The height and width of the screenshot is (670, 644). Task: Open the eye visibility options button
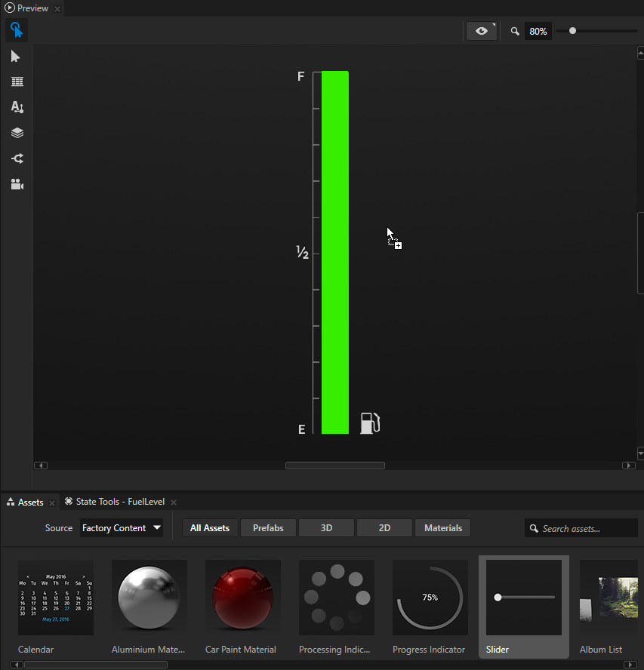coord(482,31)
